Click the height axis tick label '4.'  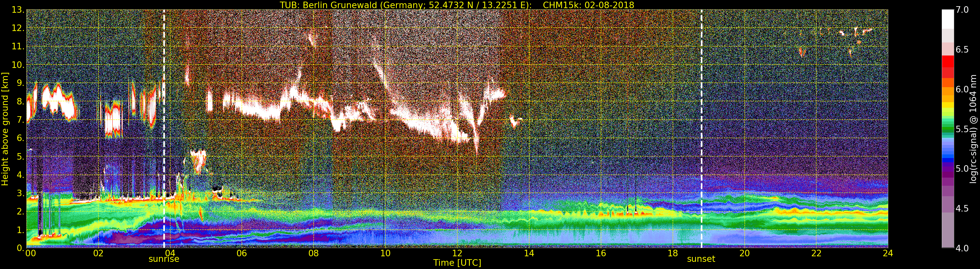coord(21,175)
